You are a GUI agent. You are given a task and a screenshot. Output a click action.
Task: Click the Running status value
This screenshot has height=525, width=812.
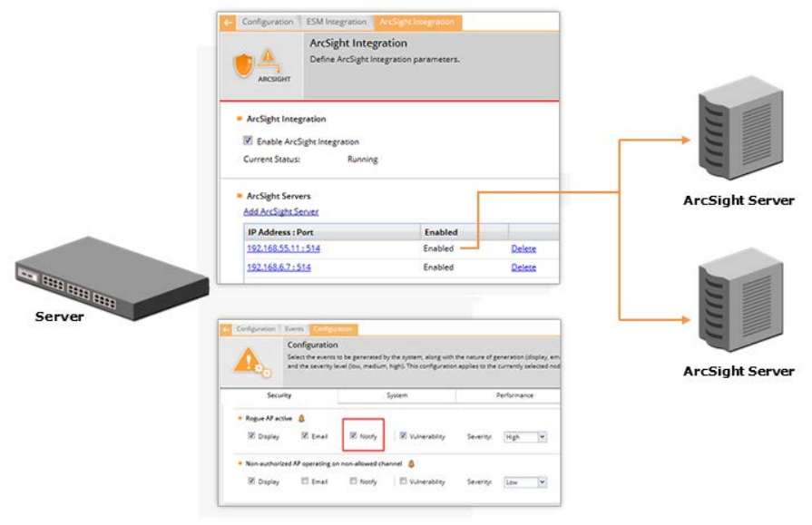(x=363, y=160)
